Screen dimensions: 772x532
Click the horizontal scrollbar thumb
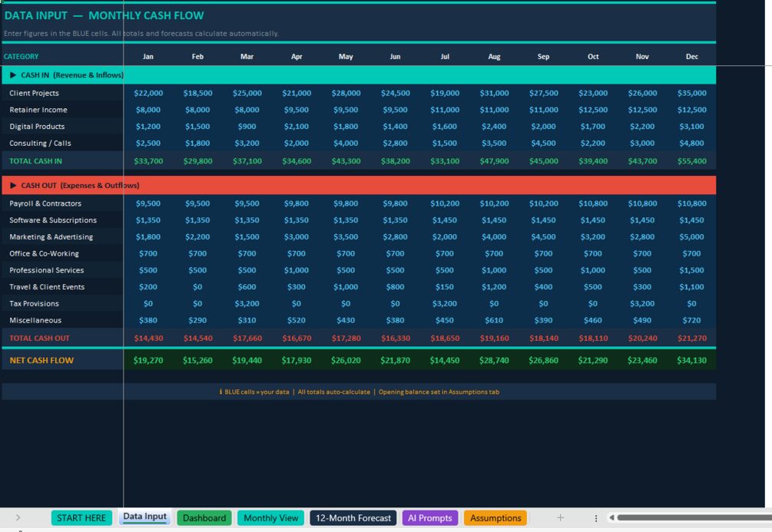pos(694,517)
